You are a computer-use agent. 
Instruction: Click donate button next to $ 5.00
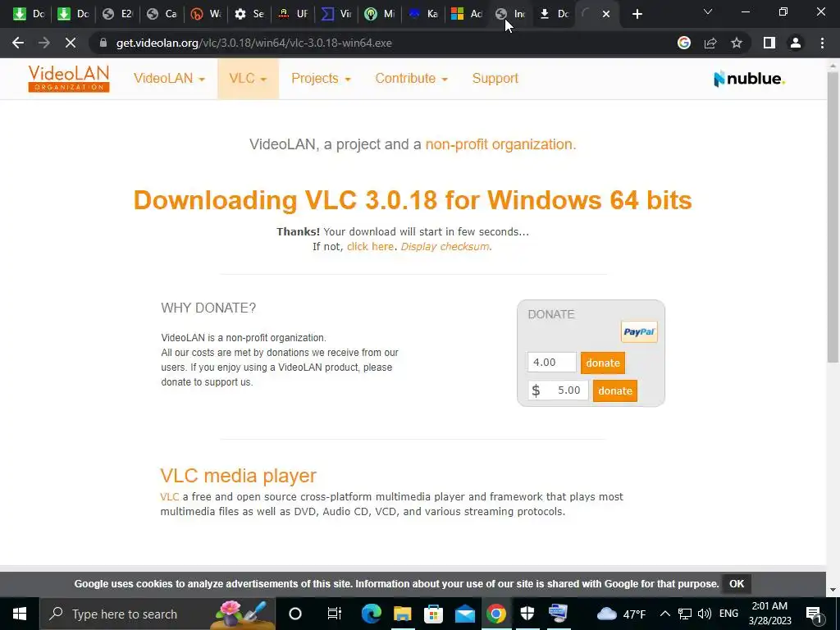(x=615, y=390)
